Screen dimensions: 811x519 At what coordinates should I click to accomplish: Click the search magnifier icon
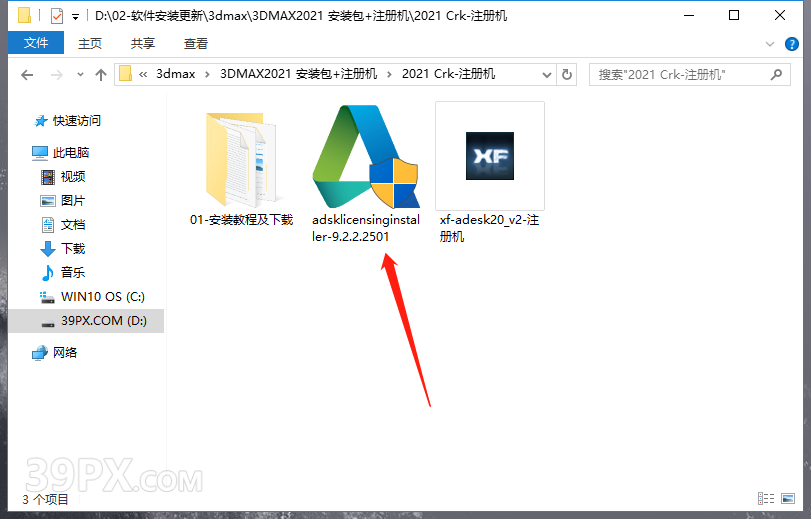tap(776, 75)
